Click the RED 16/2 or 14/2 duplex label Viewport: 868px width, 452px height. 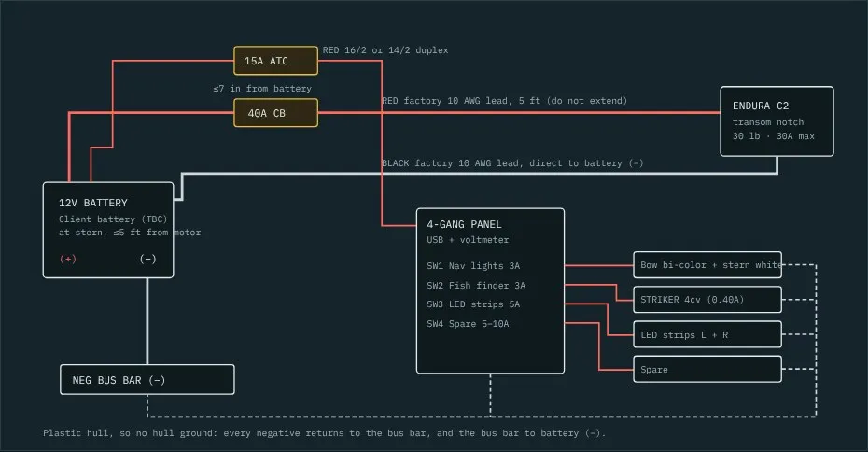[385, 49]
